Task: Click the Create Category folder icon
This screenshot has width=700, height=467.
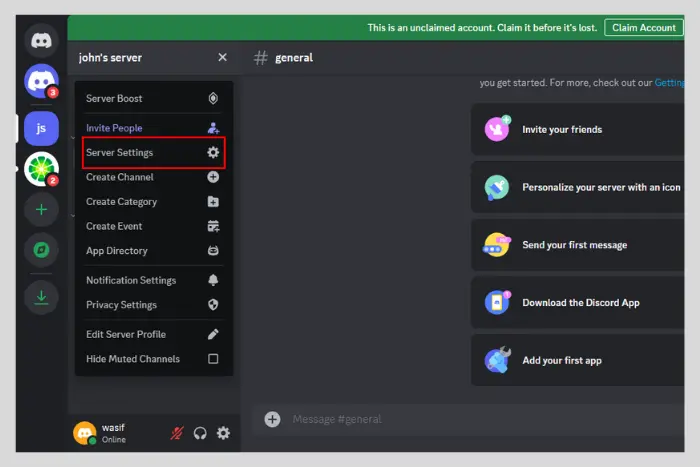Action: tap(213, 202)
